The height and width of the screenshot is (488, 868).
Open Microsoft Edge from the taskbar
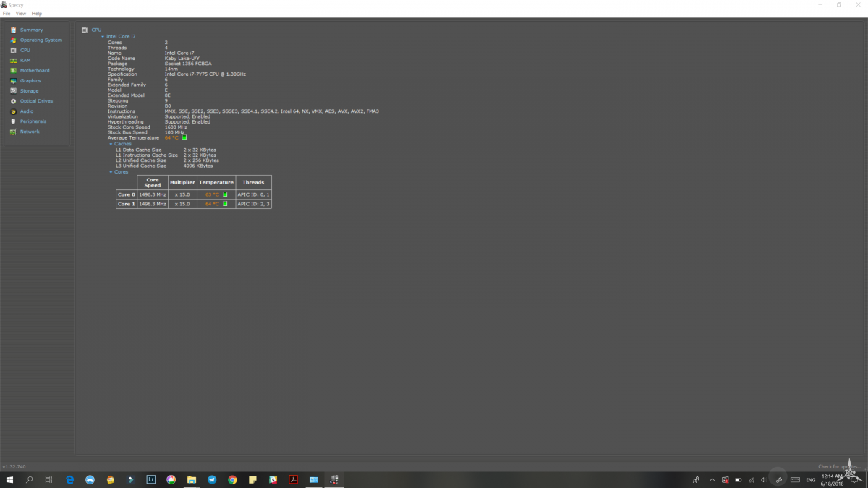coord(69,479)
